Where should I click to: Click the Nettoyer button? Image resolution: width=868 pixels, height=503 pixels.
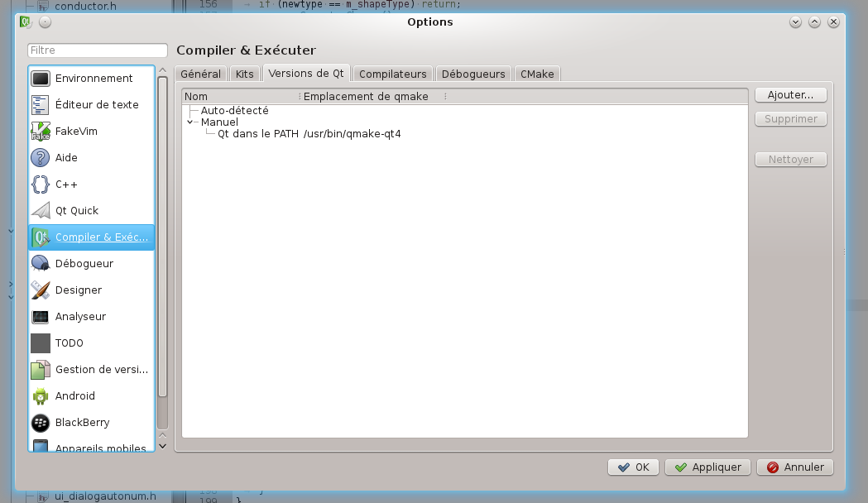click(790, 160)
